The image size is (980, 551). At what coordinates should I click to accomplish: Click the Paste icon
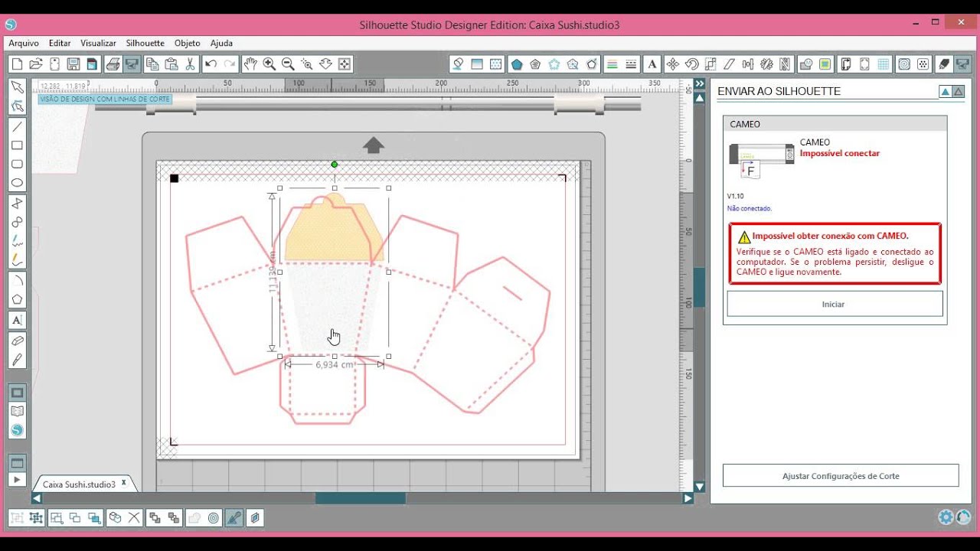171,64
